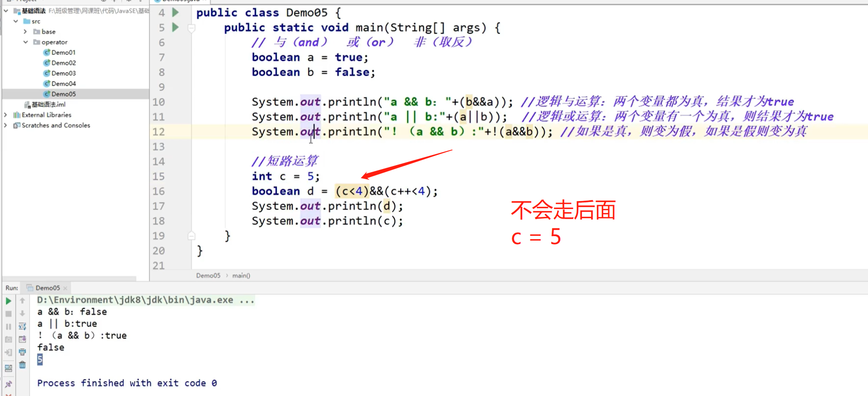Screen dimensions: 868x396
Task: Click the dump threads camera icon
Action: (x=8, y=339)
